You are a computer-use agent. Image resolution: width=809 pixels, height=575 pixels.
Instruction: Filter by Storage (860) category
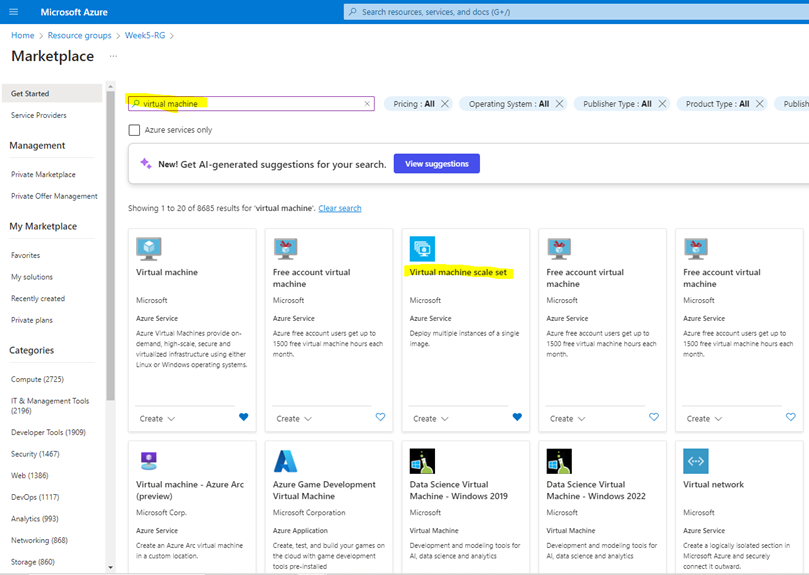[33, 562]
